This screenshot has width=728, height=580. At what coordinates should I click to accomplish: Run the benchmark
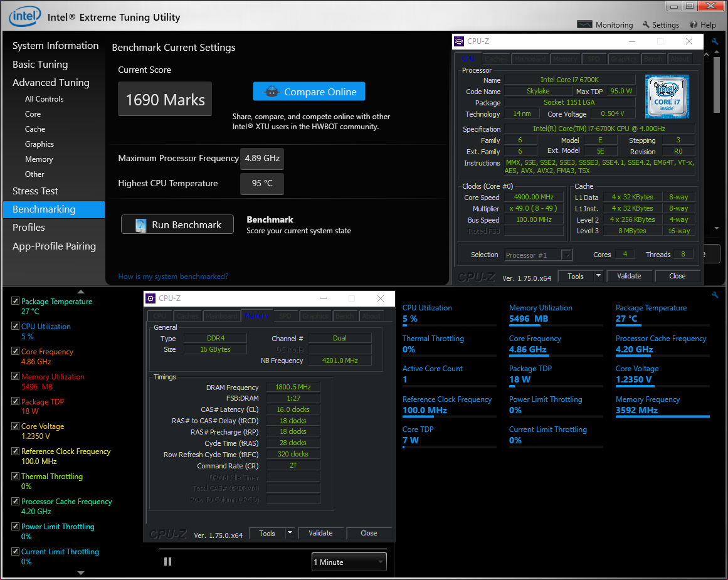pos(177,224)
